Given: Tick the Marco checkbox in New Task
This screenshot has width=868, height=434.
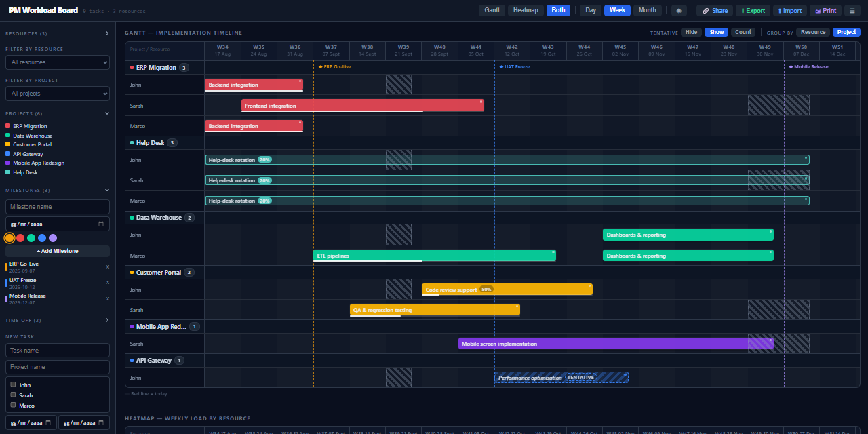Looking at the screenshot, I should pyautogui.click(x=13, y=405).
